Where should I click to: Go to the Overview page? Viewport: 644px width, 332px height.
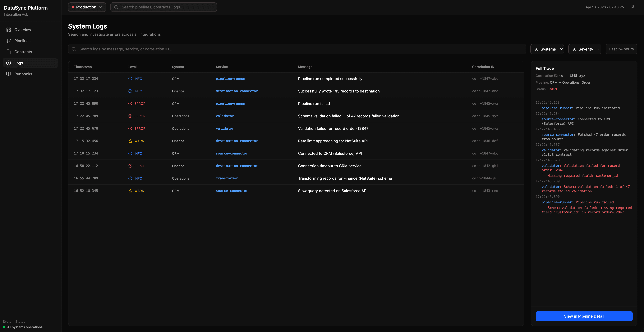30,30
